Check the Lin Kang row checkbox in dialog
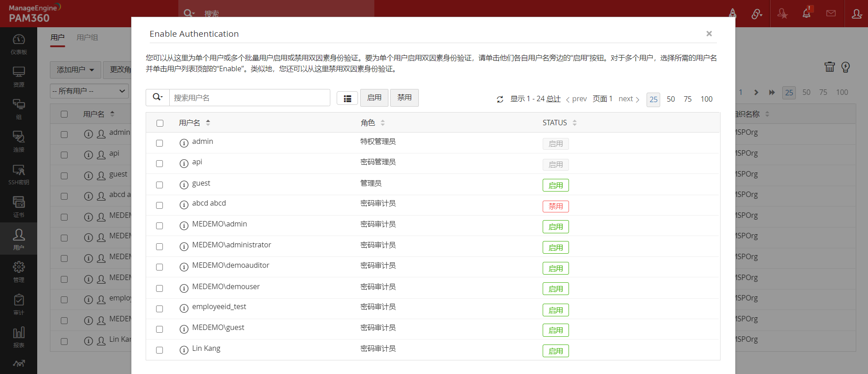Viewport: 868px width, 374px height. coord(160,350)
